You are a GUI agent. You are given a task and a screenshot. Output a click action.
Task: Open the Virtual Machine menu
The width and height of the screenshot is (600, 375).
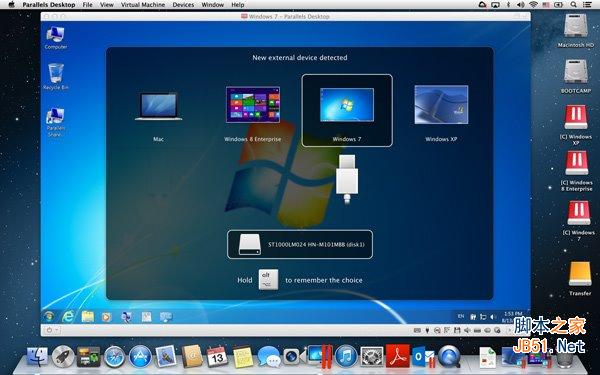coord(143,5)
